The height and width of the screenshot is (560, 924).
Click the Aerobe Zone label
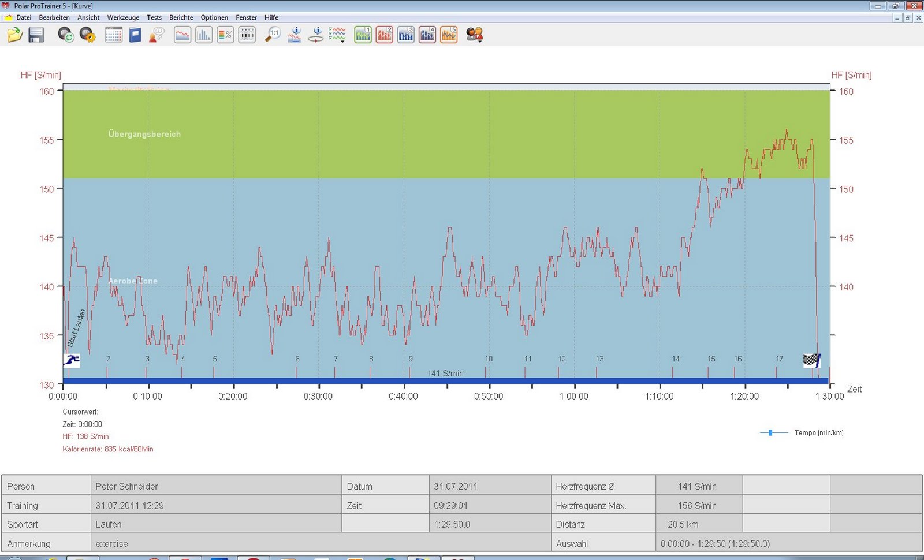pos(133,281)
